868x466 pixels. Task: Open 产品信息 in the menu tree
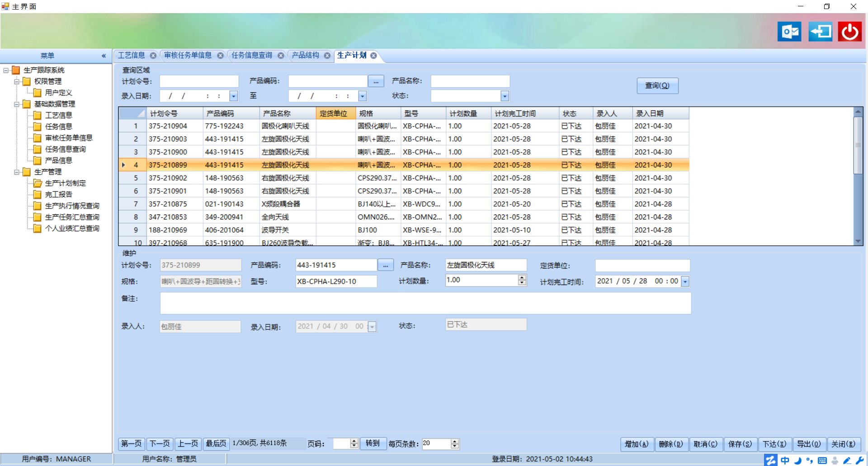59,161
